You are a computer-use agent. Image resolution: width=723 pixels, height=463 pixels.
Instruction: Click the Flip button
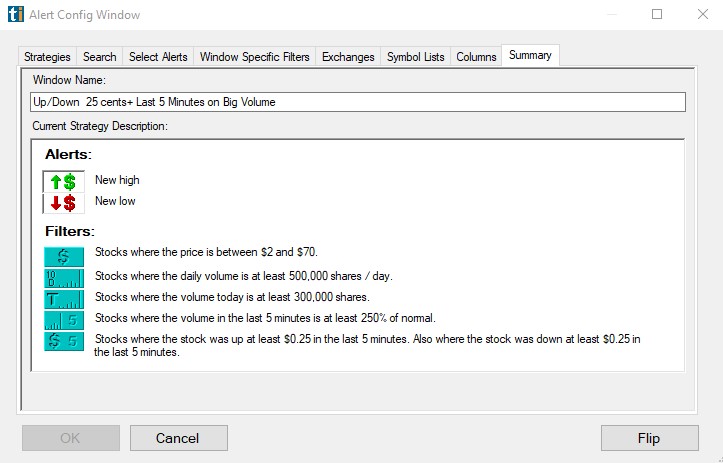click(x=649, y=438)
